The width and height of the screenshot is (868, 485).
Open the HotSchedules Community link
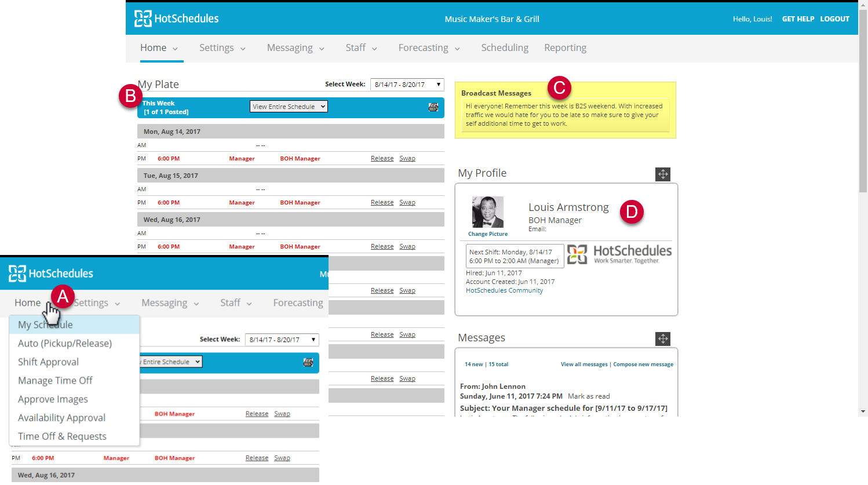[x=504, y=291]
